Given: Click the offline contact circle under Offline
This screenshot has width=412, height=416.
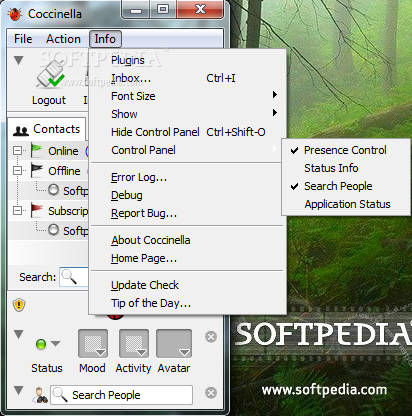Looking at the screenshot, I should click(x=53, y=190).
